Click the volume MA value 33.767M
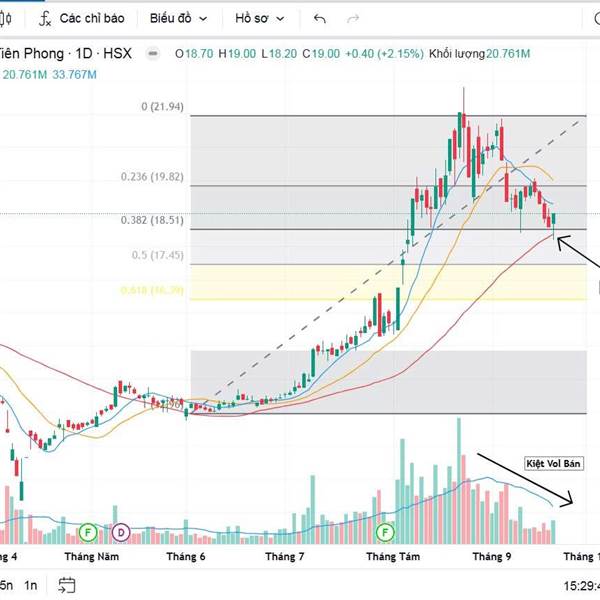 (74, 74)
